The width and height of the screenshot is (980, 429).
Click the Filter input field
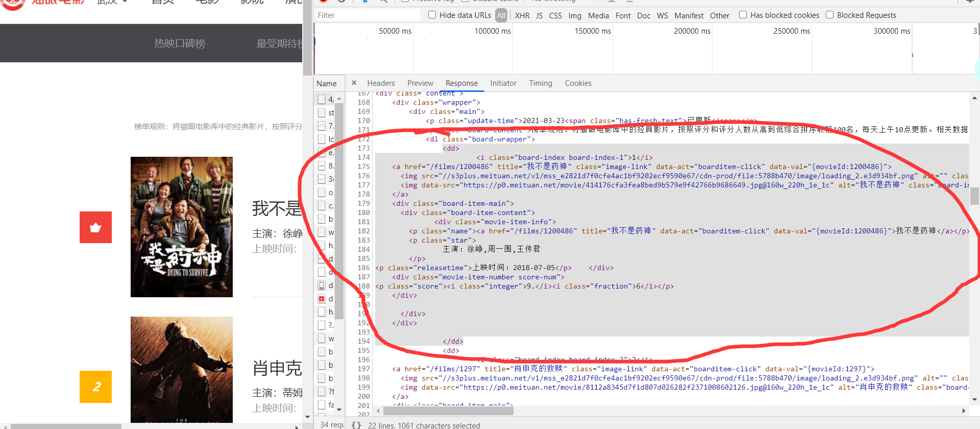[367, 15]
